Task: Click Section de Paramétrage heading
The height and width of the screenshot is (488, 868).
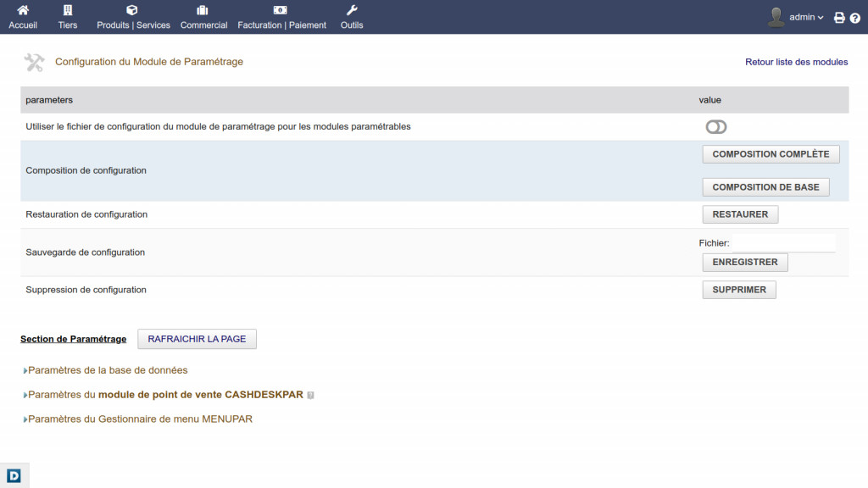Action: (x=73, y=339)
